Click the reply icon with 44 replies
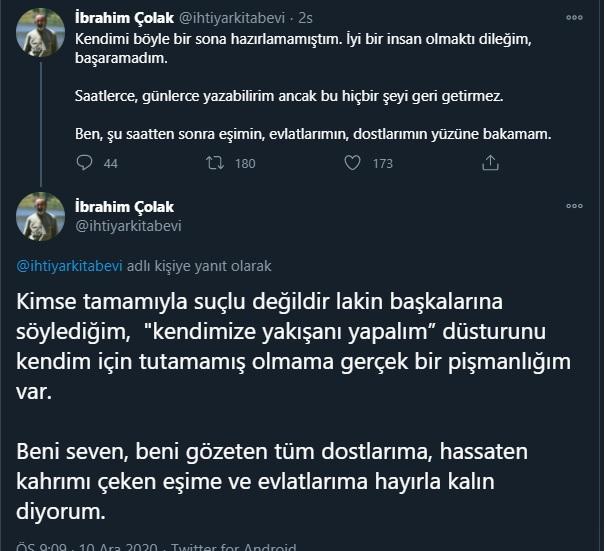This screenshot has height=551, width=606. (84, 164)
